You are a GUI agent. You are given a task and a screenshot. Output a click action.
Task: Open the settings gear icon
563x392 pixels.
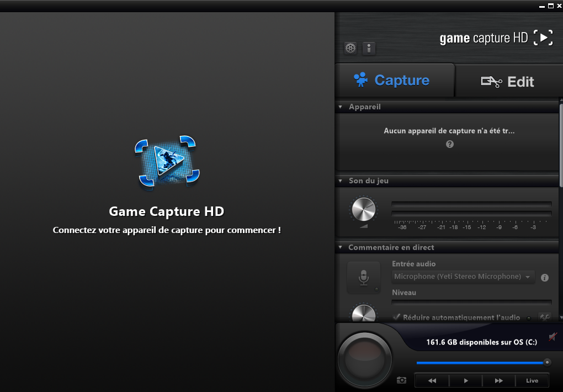tap(350, 48)
